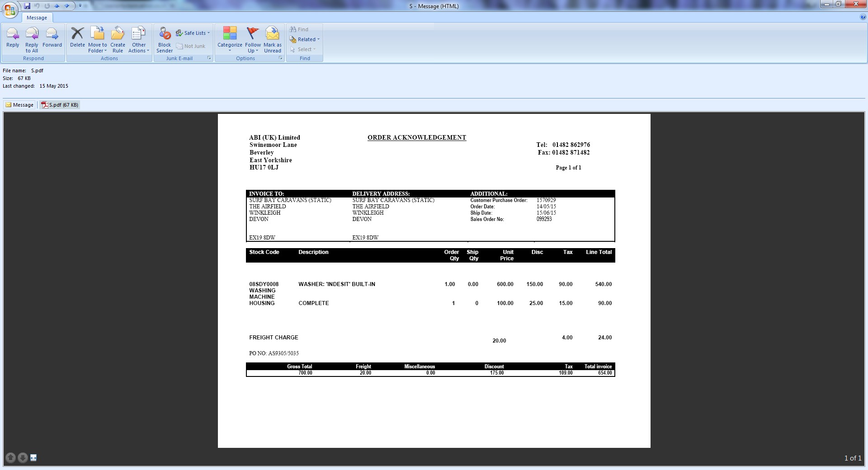
Task: Click the Not Junk button
Action: point(191,46)
